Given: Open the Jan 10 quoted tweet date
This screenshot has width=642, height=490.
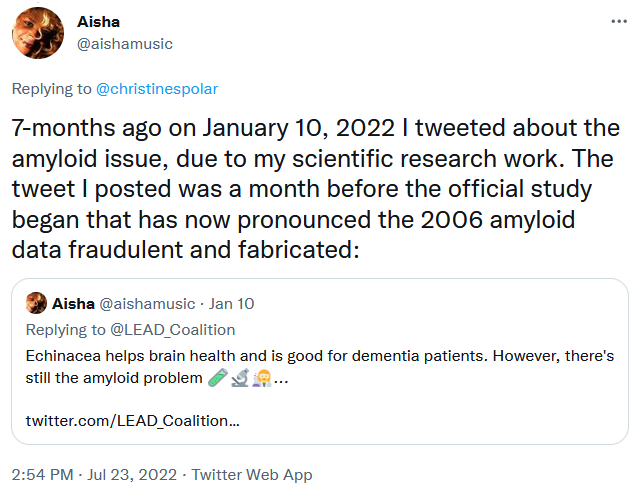Looking at the screenshot, I should (231, 304).
